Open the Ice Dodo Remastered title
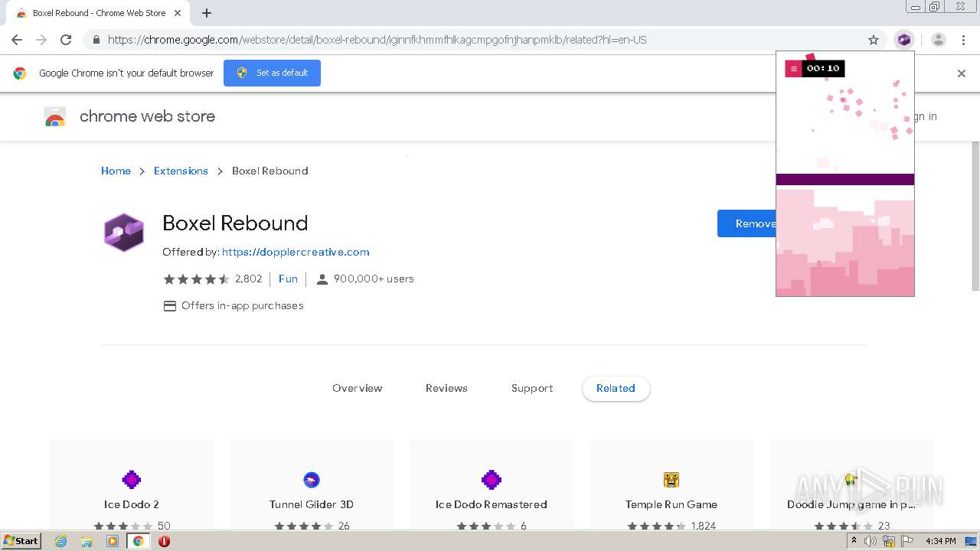980x551 pixels. 492,504
